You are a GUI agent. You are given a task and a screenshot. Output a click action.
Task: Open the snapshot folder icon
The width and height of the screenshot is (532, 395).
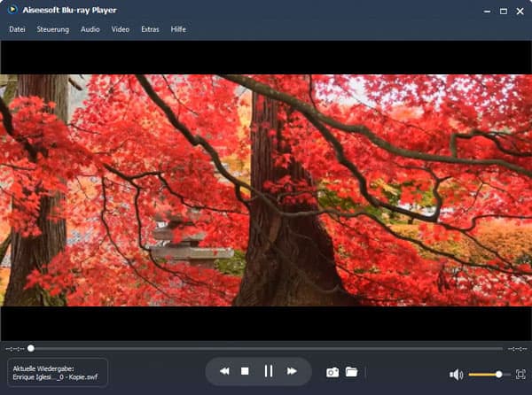coord(351,372)
